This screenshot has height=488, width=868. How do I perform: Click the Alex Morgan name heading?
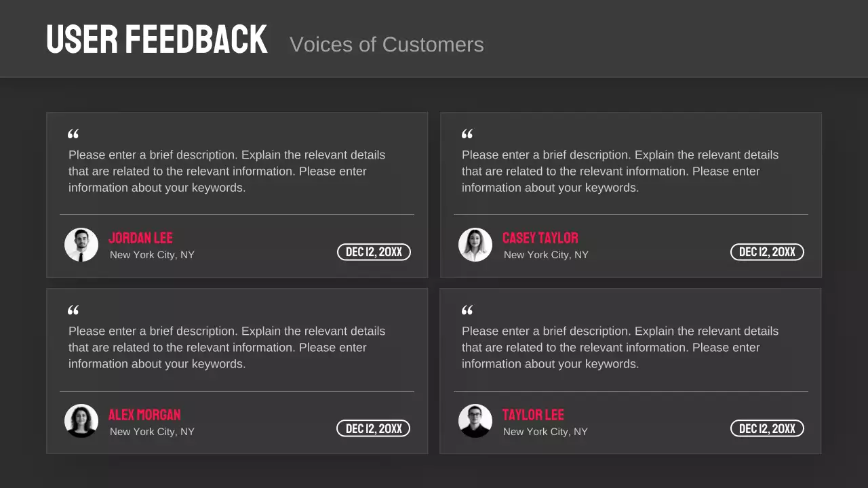click(144, 415)
